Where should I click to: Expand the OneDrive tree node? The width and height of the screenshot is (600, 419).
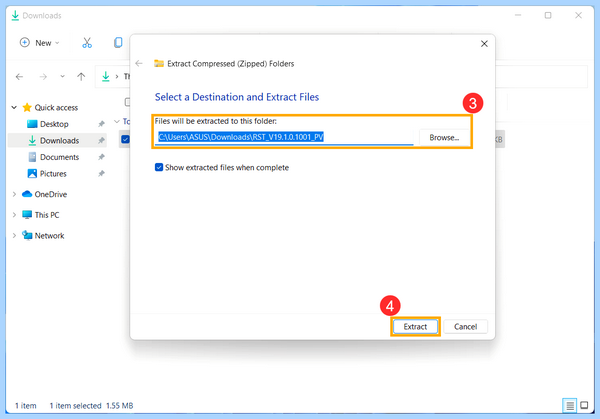click(14, 194)
